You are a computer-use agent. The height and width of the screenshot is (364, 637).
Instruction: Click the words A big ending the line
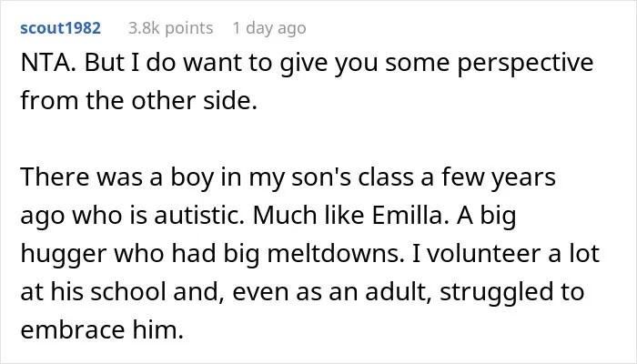486,217
